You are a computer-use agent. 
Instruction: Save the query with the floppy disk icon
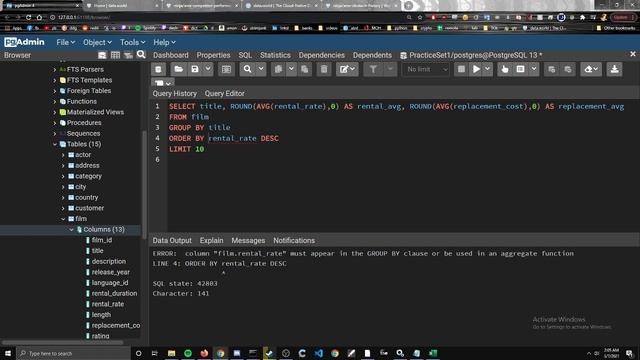[x=195, y=69]
